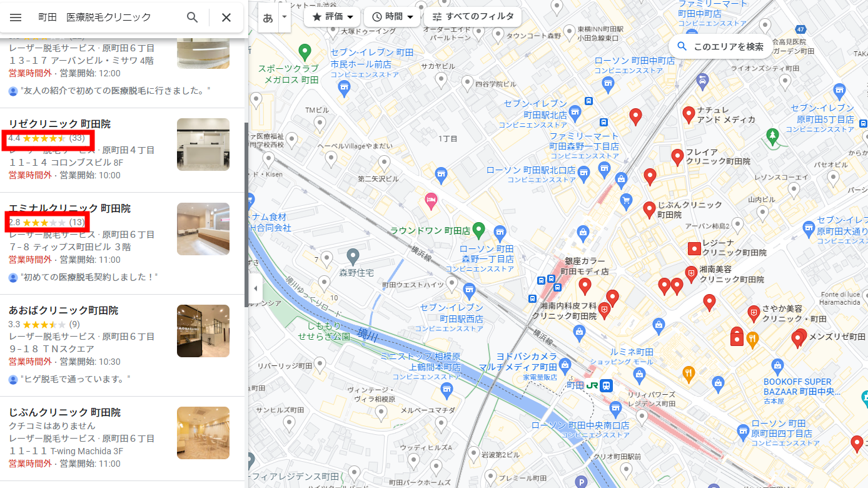Click このエリアを検索 button
The width and height of the screenshot is (868, 488).
coord(720,46)
